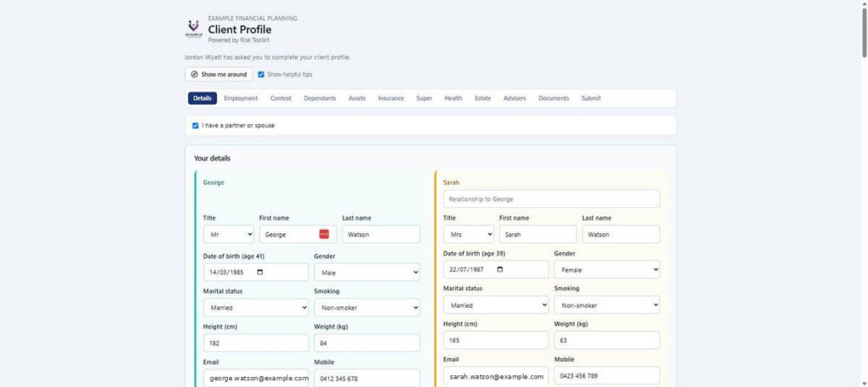This screenshot has width=868, height=387.
Task: Go to the Health tab
Action: 453,98
